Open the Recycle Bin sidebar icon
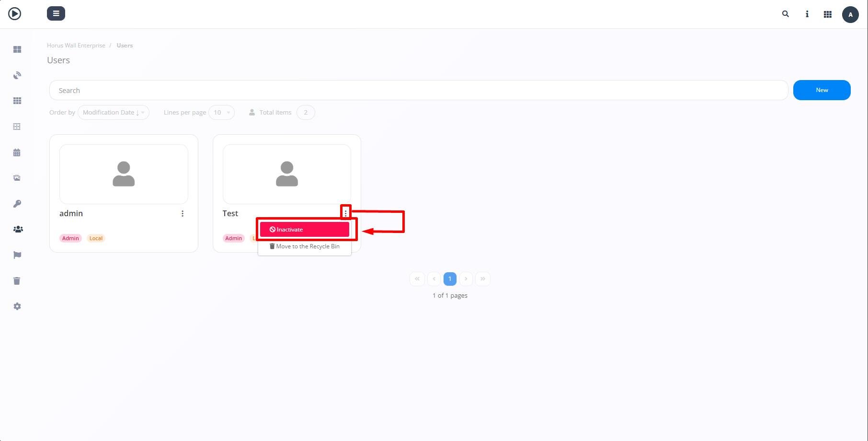The image size is (868, 441). [17, 280]
